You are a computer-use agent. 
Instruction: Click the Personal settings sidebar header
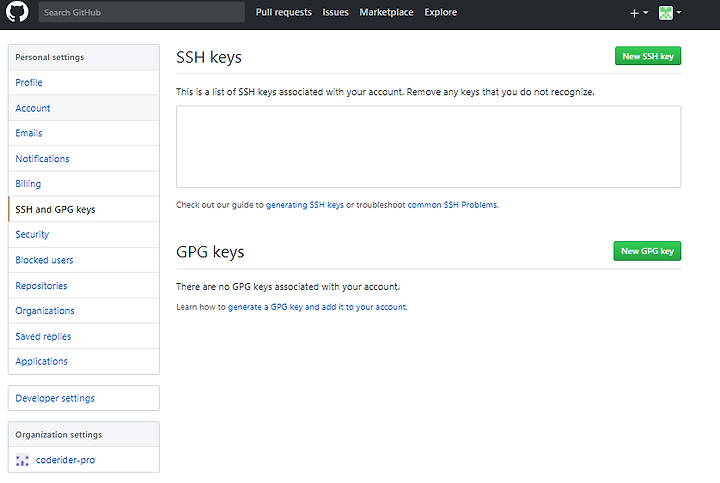(84, 57)
